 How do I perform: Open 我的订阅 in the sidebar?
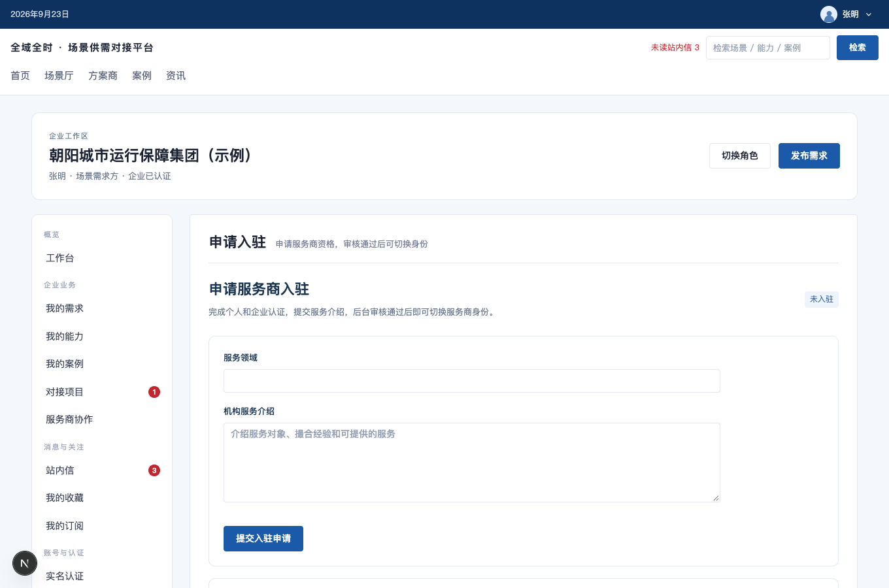tap(102, 526)
